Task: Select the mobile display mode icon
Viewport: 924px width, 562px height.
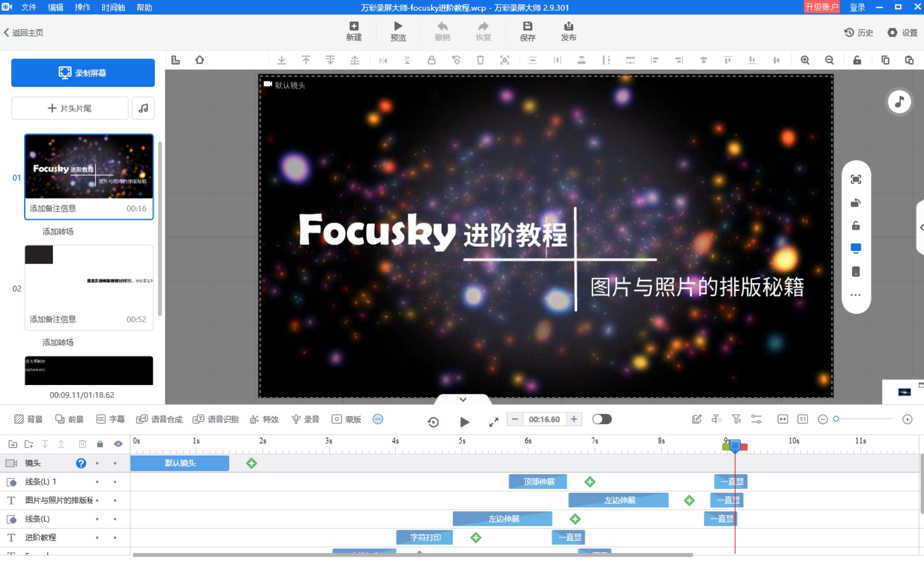Action: (856, 272)
